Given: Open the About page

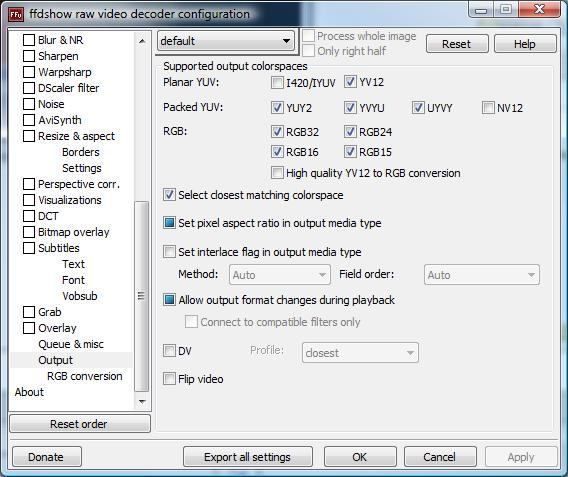Looking at the screenshot, I should (x=29, y=392).
